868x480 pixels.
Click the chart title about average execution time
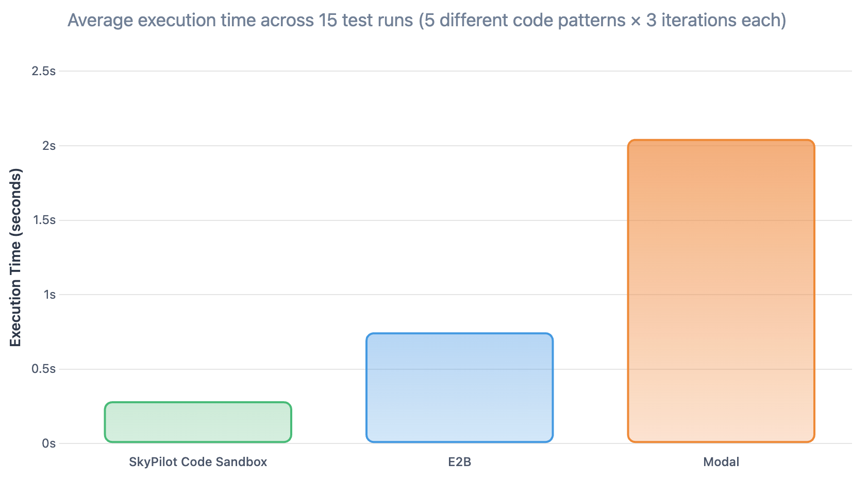[427, 21]
